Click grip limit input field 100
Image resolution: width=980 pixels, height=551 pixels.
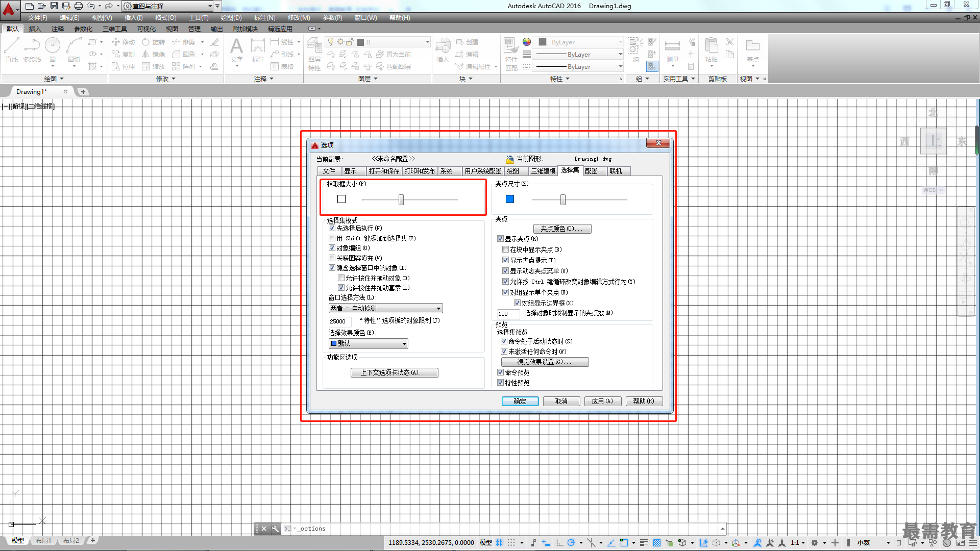[508, 314]
